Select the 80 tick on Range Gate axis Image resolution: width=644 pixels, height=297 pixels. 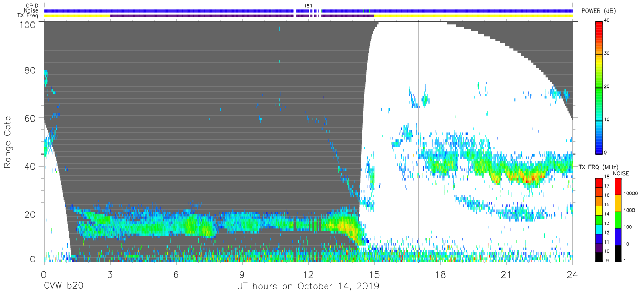point(30,70)
